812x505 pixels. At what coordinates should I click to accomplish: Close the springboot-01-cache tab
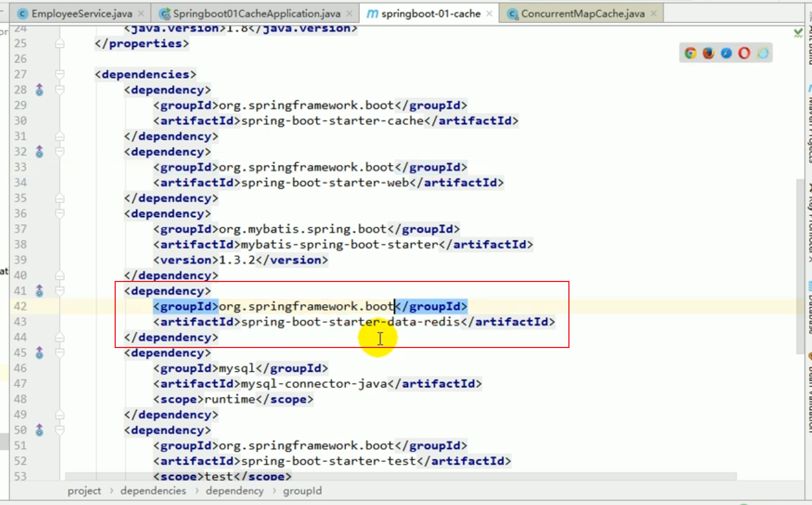pyautogui.click(x=490, y=13)
